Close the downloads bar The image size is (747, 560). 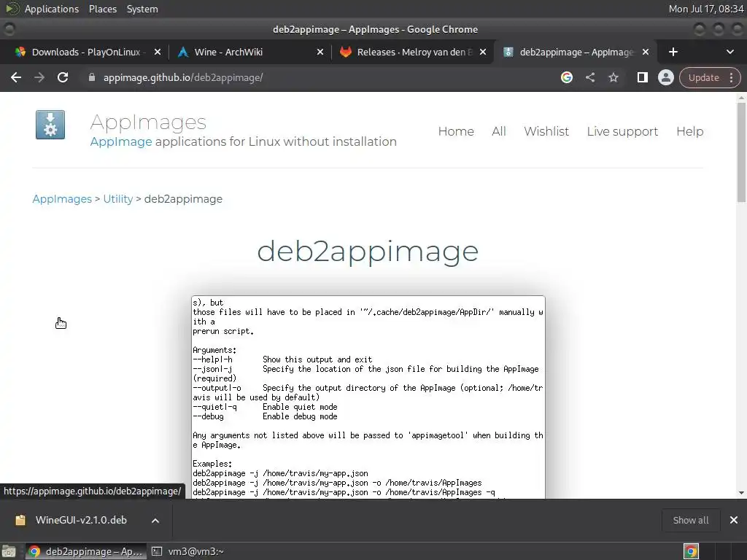point(734,520)
